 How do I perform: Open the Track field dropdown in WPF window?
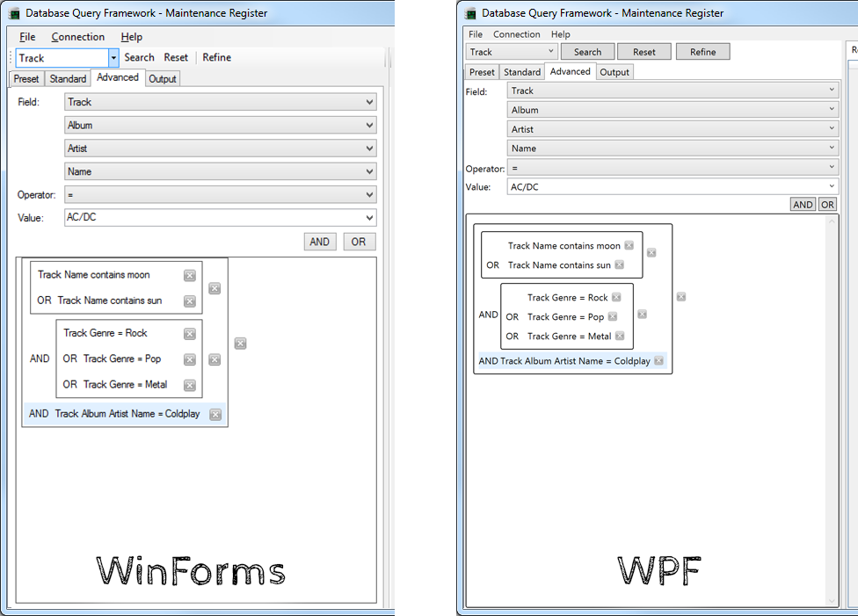[673, 91]
